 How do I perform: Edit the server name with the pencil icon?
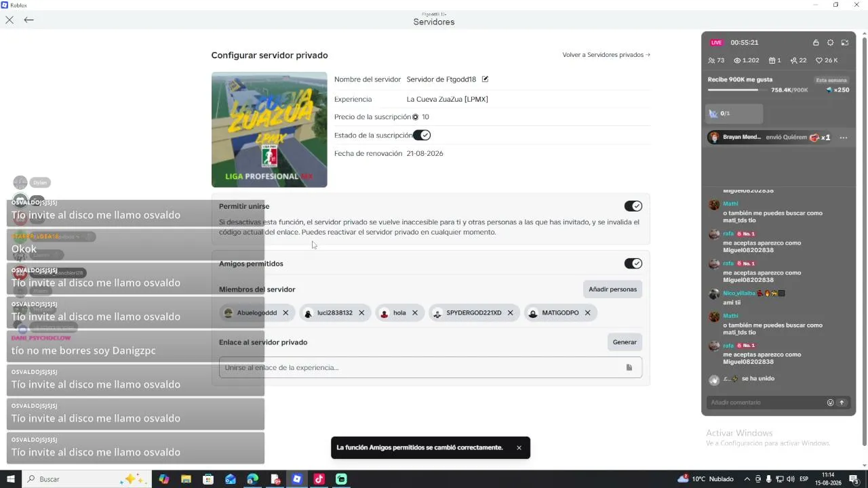coord(485,79)
